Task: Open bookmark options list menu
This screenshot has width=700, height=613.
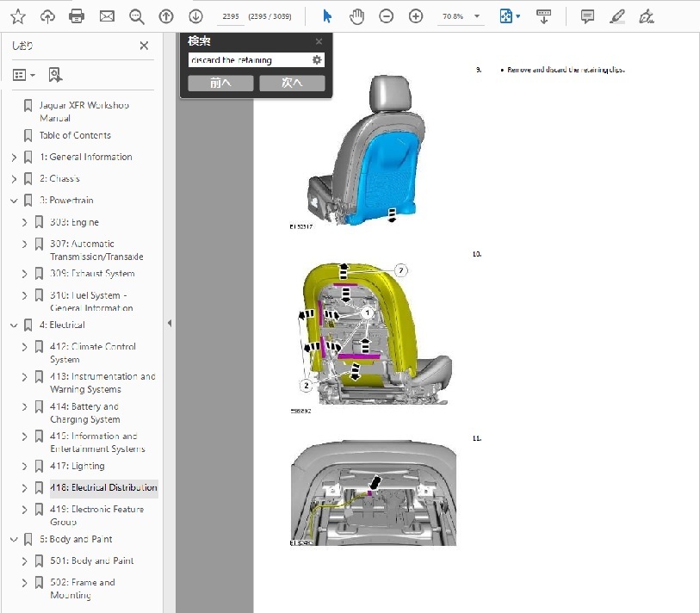Action: click(24, 75)
